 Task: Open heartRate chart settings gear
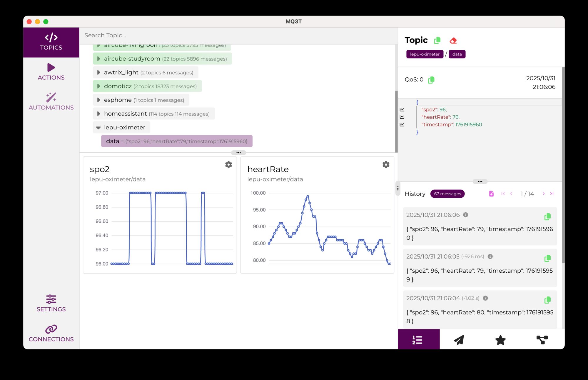coord(386,165)
